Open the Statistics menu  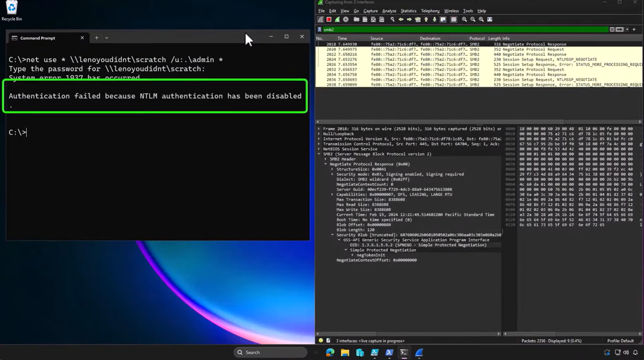(408, 11)
